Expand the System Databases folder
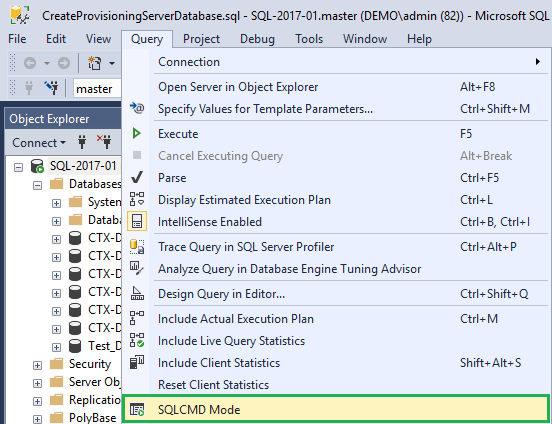Viewport: 552px width, 424px height. (x=56, y=203)
